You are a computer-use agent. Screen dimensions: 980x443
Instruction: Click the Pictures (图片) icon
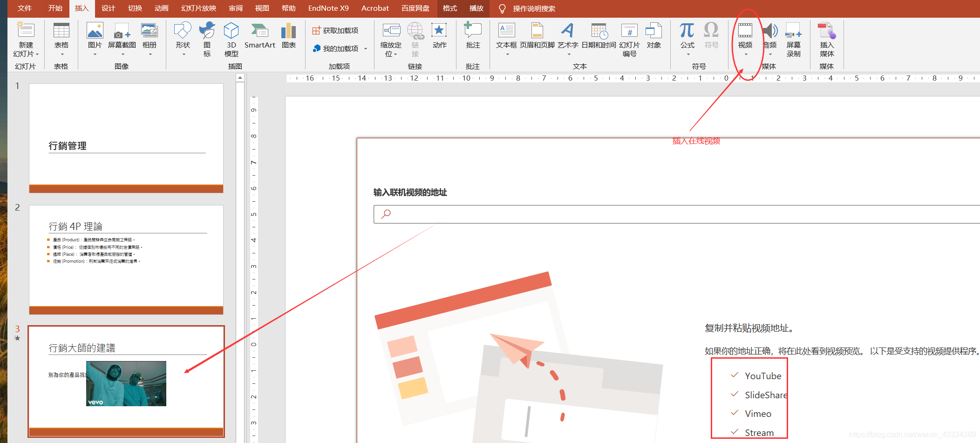pos(95,30)
